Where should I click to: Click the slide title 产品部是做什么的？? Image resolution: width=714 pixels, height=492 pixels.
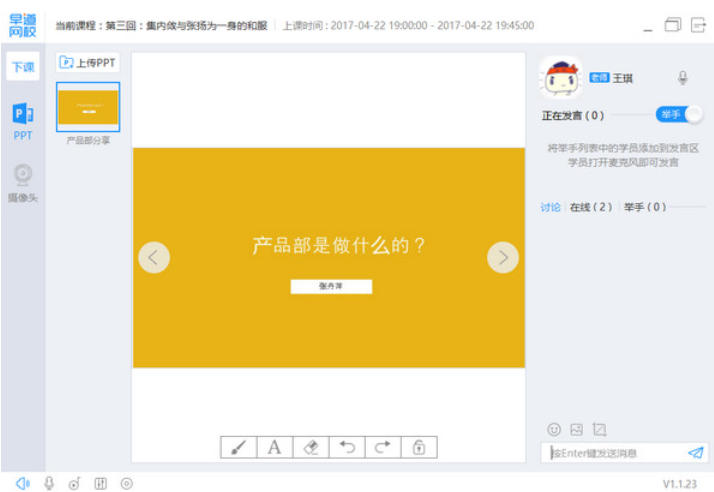338,246
